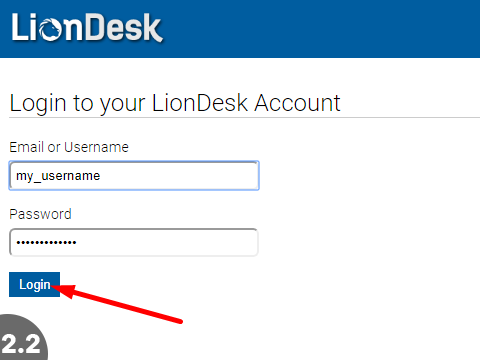Click the blue Login button
Viewport: 480px width, 360px height.
[x=34, y=284]
